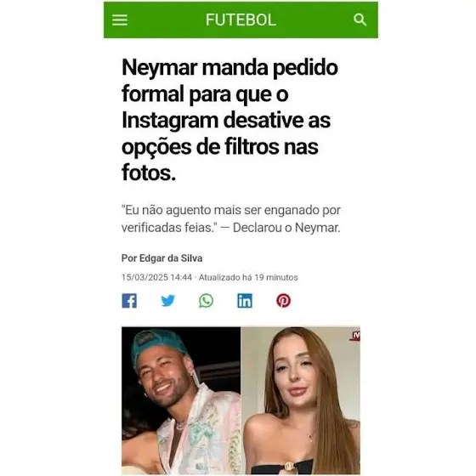Click the word Neymar starting the headline
The height and width of the screenshot is (476, 476).
(x=159, y=67)
